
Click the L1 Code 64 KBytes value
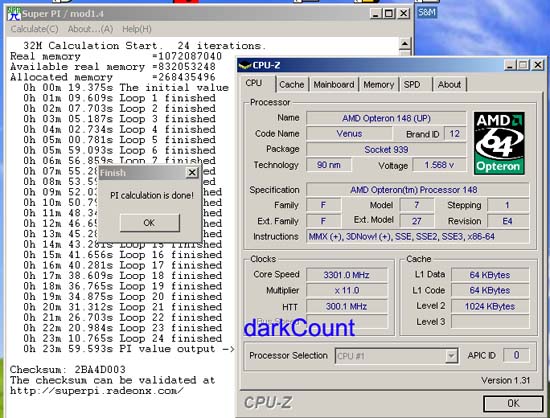click(490, 291)
